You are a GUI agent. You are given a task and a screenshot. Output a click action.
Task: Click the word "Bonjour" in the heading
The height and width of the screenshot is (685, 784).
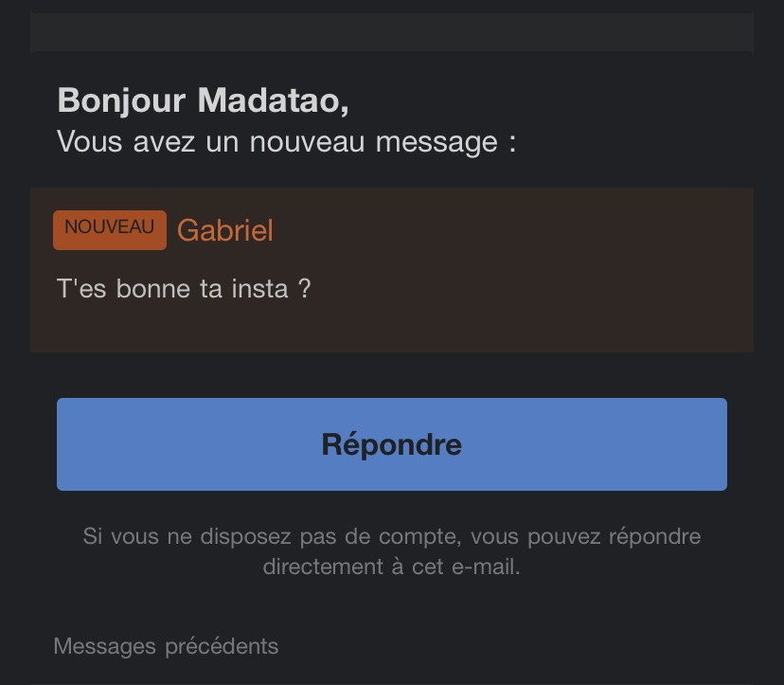coord(121,101)
